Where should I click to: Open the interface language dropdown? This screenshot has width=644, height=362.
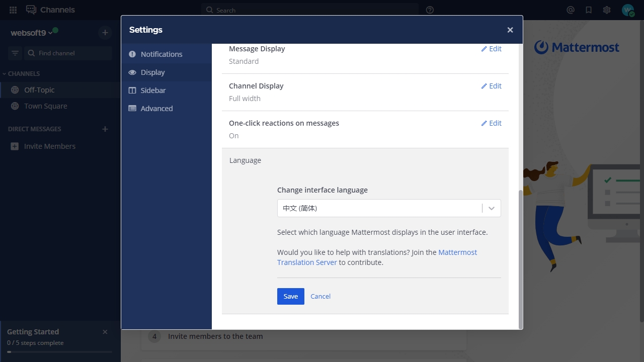click(x=388, y=208)
